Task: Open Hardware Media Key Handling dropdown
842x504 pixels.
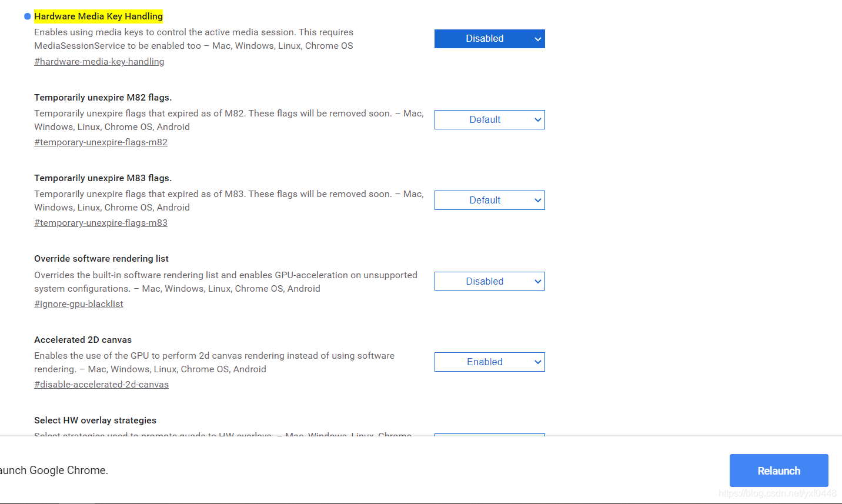Action: coord(489,39)
